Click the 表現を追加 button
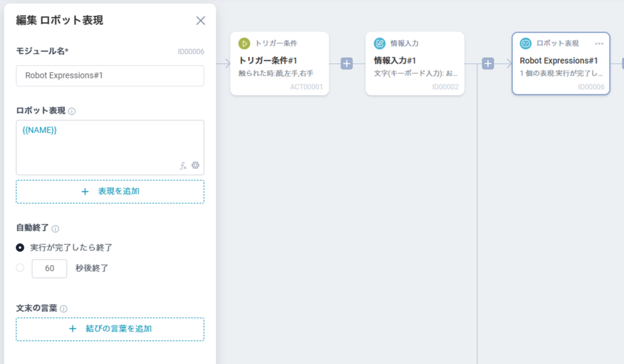Image resolution: width=624 pixels, height=364 pixels. [110, 191]
